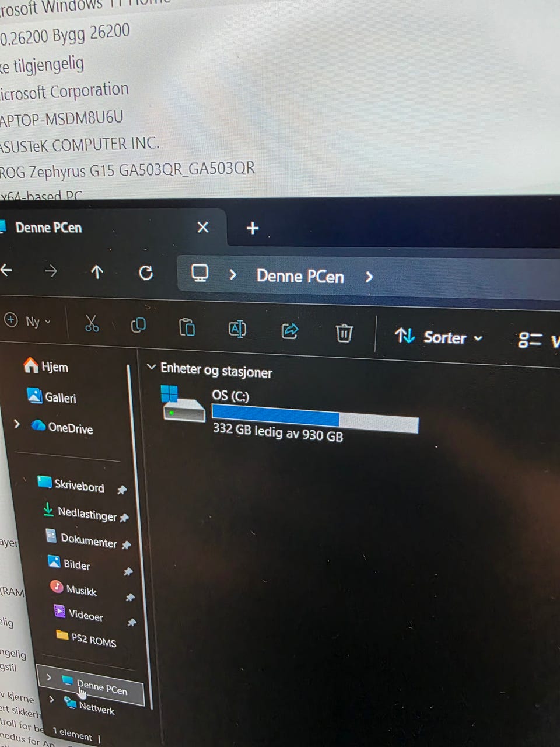Click the Rename icon in toolbar
This screenshot has height=747, width=560.
click(237, 329)
